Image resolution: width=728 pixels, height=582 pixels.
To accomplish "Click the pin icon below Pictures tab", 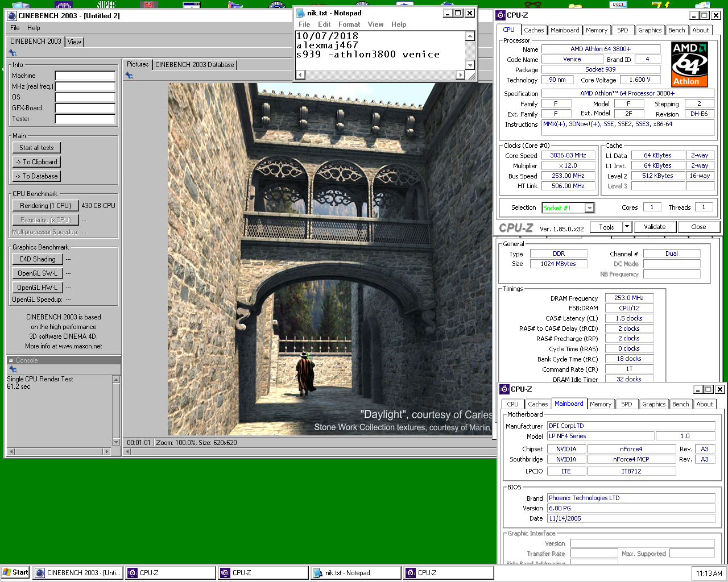I will pyautogui.click(x=129, y=76).
